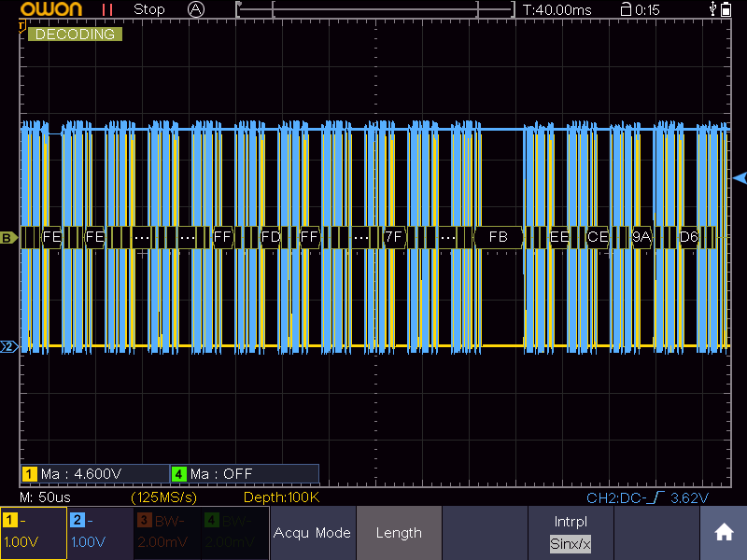Click the OWON logo
Image resolution: width=747 pixels, height=560 pixels.
click(51, 9)
